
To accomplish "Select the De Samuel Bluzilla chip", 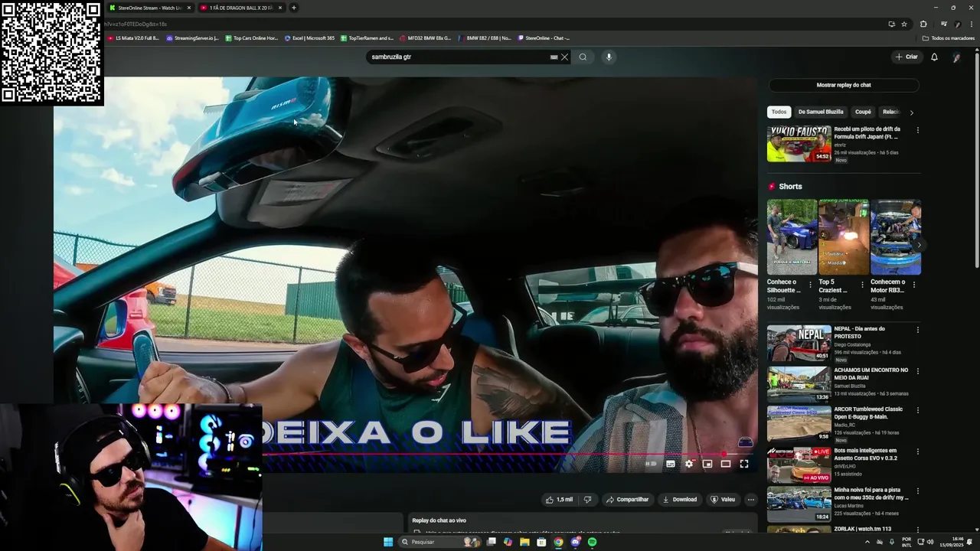I will (821, 112).
